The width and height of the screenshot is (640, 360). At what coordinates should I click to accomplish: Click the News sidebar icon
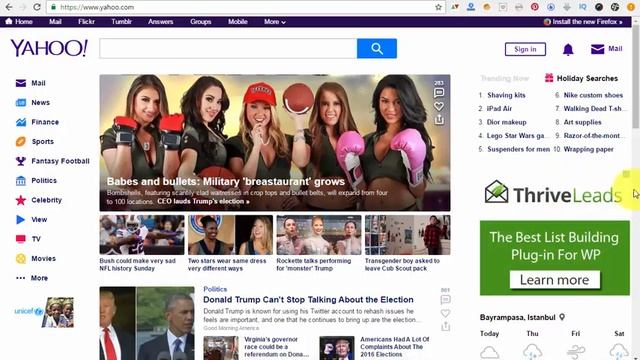coord(21,102)
